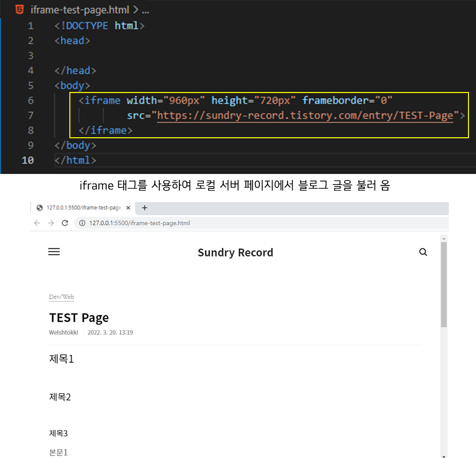Open the sundry-record.tistory.com src URL link

pyautogui.click(x=305, y=116)
